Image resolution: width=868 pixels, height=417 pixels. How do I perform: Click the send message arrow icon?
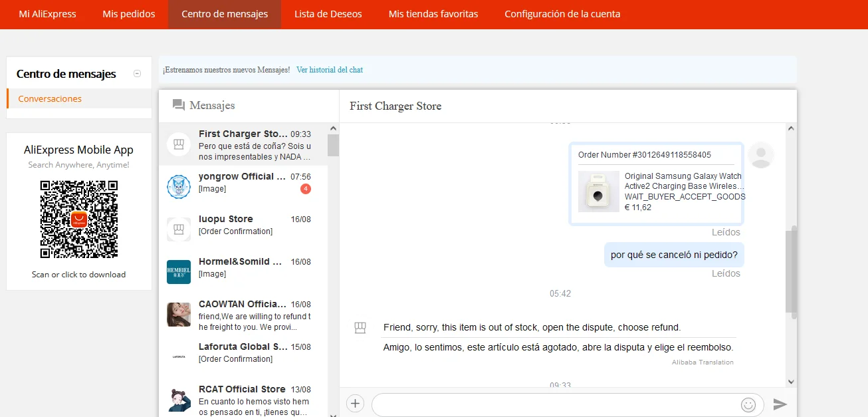pos(780,404)
